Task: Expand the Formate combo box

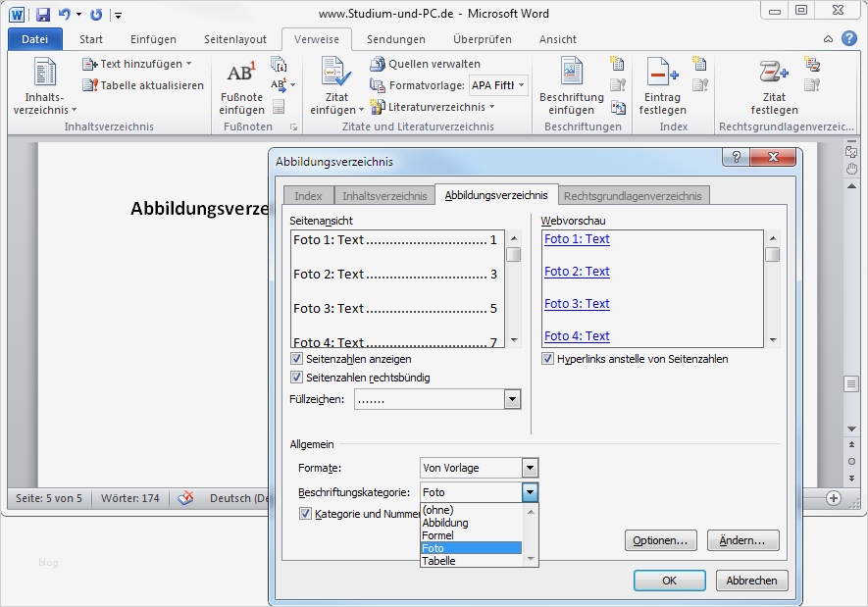Action: 530,468
